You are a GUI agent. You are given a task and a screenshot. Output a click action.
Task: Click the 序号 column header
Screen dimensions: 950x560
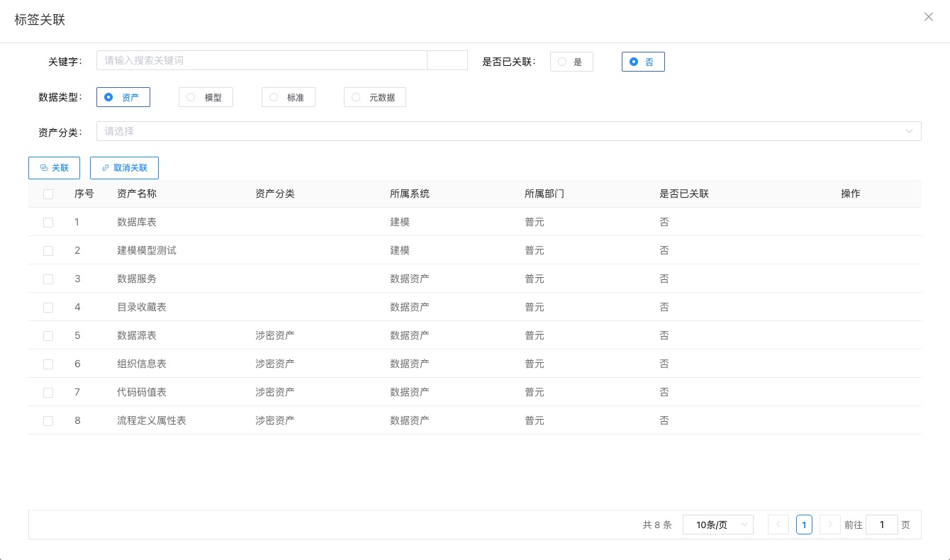click(x=84, y=194)
